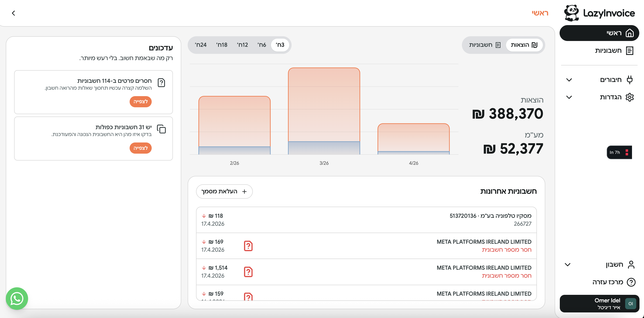Switch chart toggle to הוצאות view
The height and width of the screenshot is (318, 644).
tap(524, 45)
